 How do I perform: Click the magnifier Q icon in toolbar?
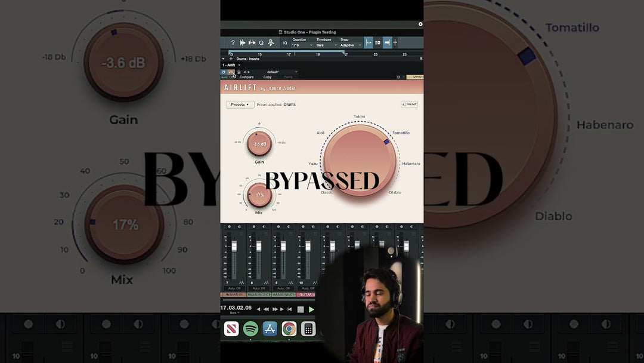pyautogui.click(x=261, y=43)
